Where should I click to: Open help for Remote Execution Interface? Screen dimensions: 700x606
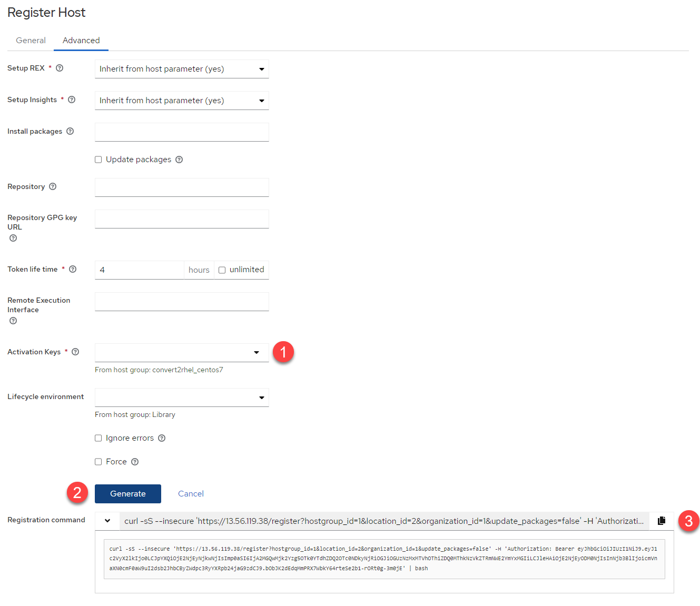click(13, 321)
